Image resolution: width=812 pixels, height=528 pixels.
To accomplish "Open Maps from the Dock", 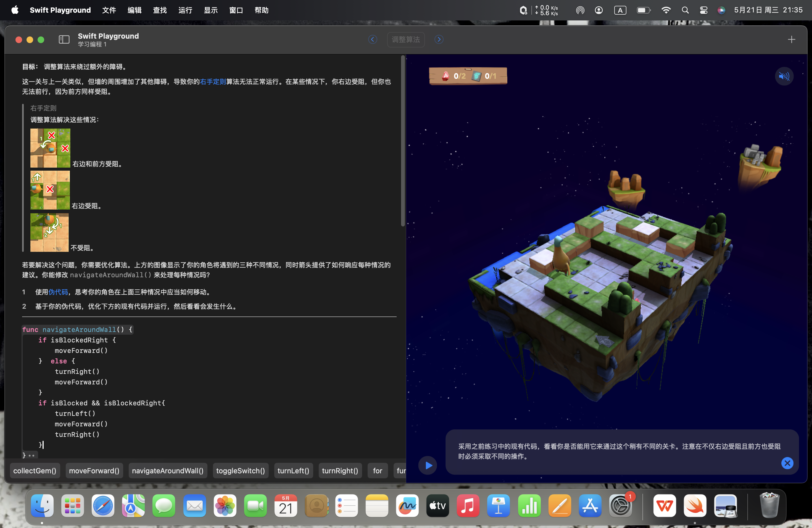I will point(133,505).
